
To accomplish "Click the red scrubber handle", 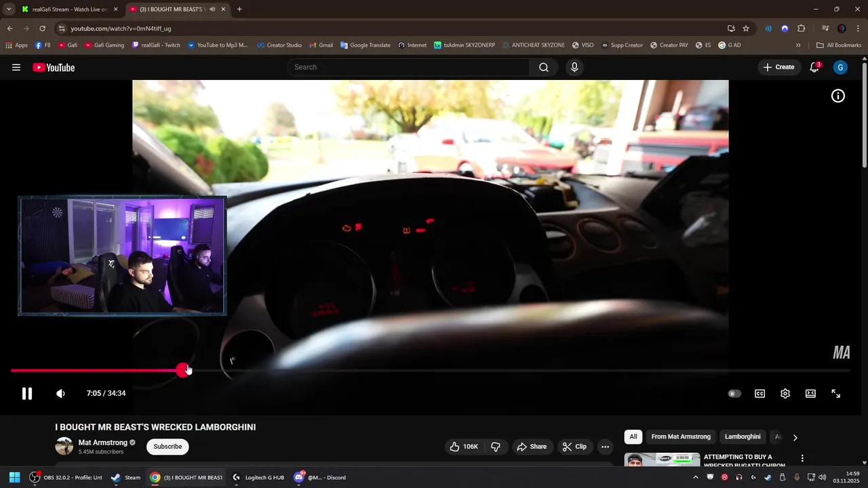I will point(182,370).
